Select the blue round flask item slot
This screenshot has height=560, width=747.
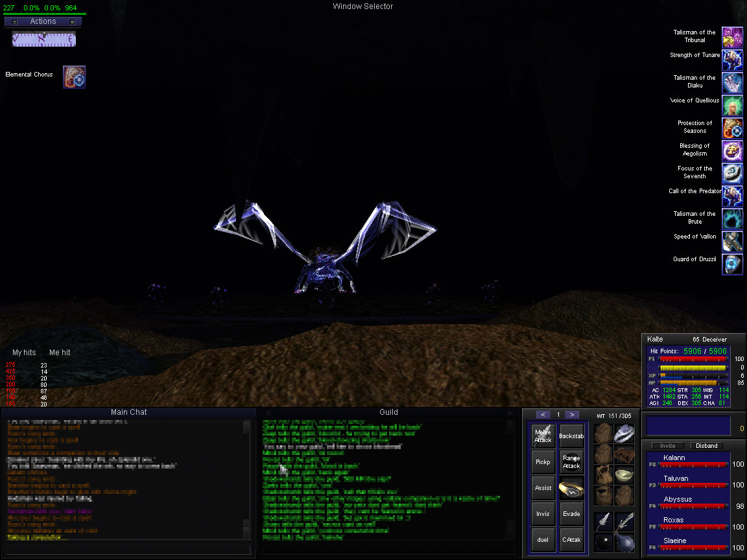(624, 542)
